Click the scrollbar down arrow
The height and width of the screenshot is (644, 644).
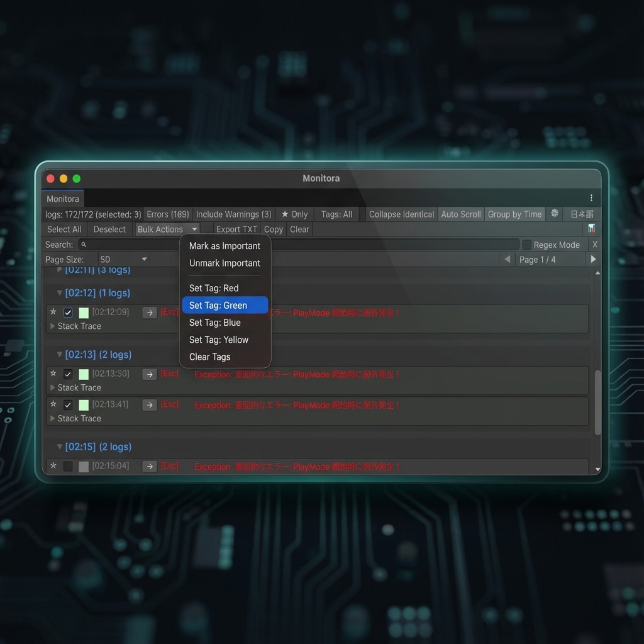597,469
